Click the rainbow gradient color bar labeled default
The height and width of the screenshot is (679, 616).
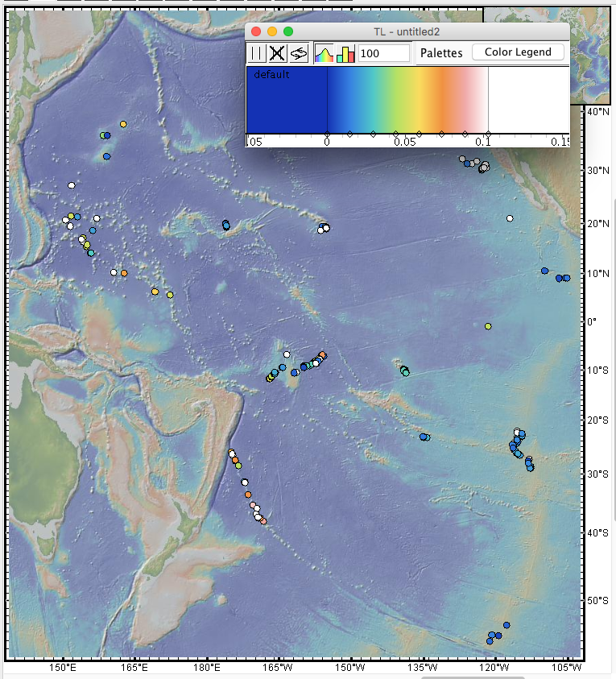[407, 100]
